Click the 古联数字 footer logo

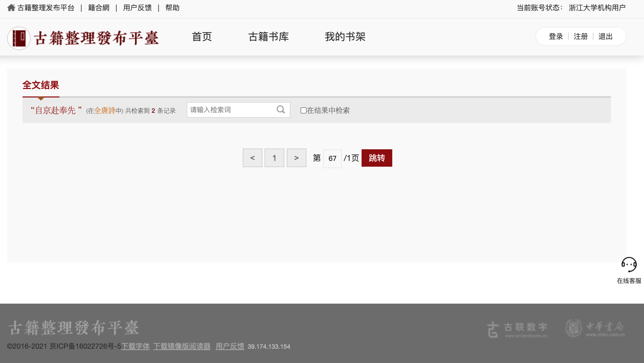(517, 329)
